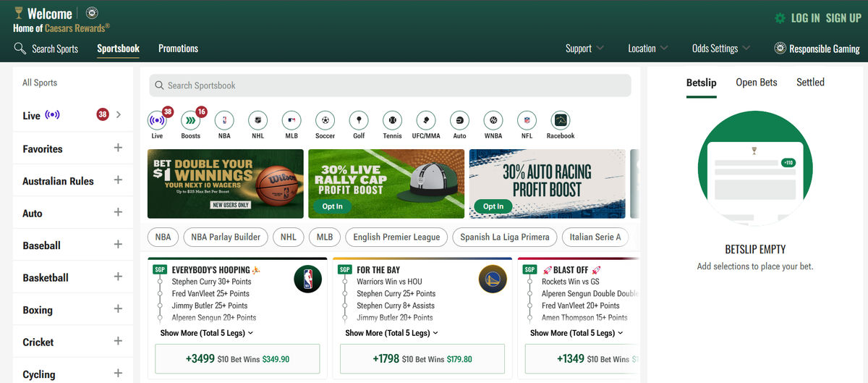
Task: Select the NBA Parlay Builder chip
Action: pos(226,237)
